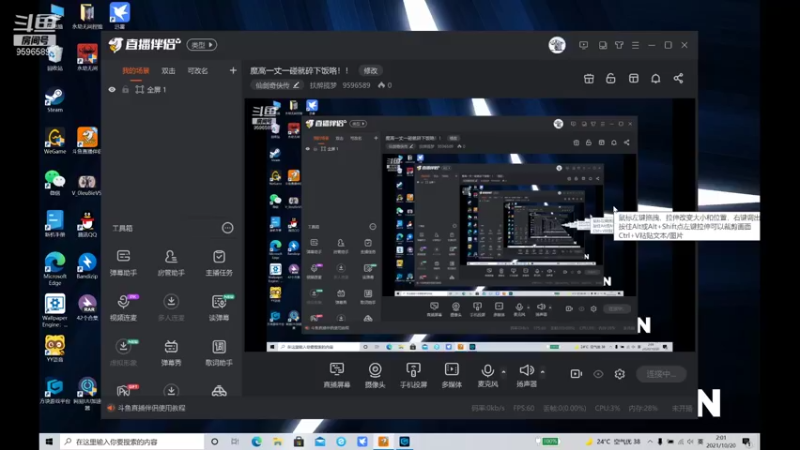Click the layout grid icon in header

click(x=634, y=79)
